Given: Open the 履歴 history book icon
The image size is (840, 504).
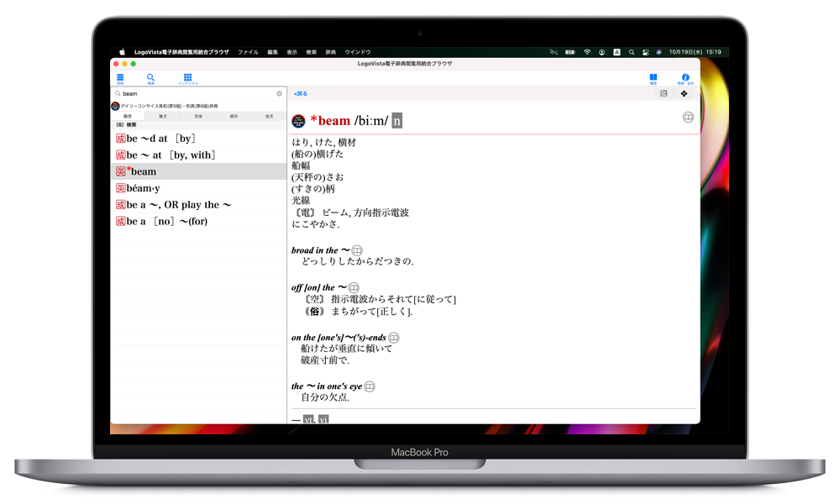Looking at the screenshot, I should pyautogui.click(x=653, y=79).
